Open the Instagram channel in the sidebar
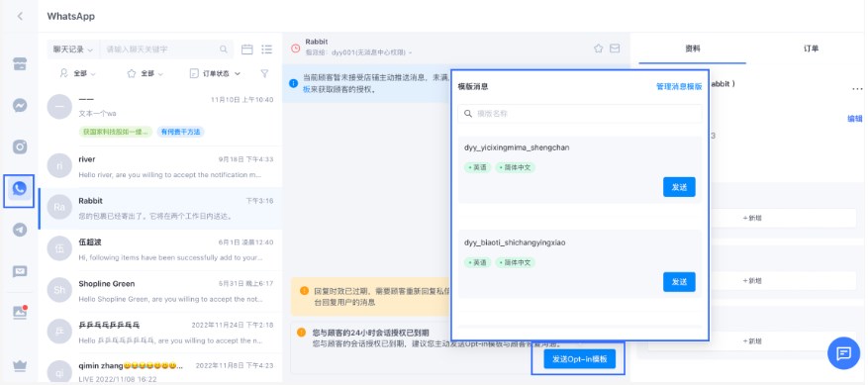 pos(20,146)
